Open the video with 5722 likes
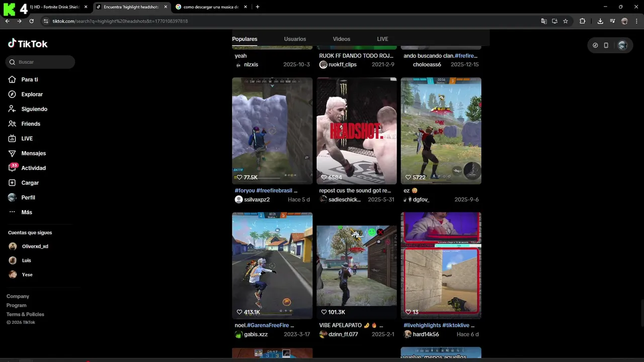644x362 pixels. 441,131
